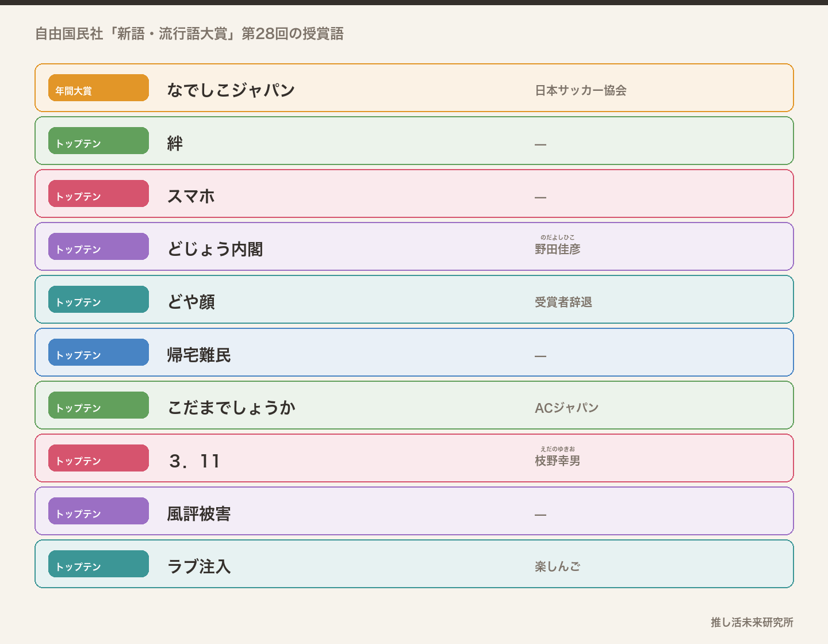The image size is (828, 644).
Task: Select the word スマホ
Action: pyautogui.click(x=191, y=196)
